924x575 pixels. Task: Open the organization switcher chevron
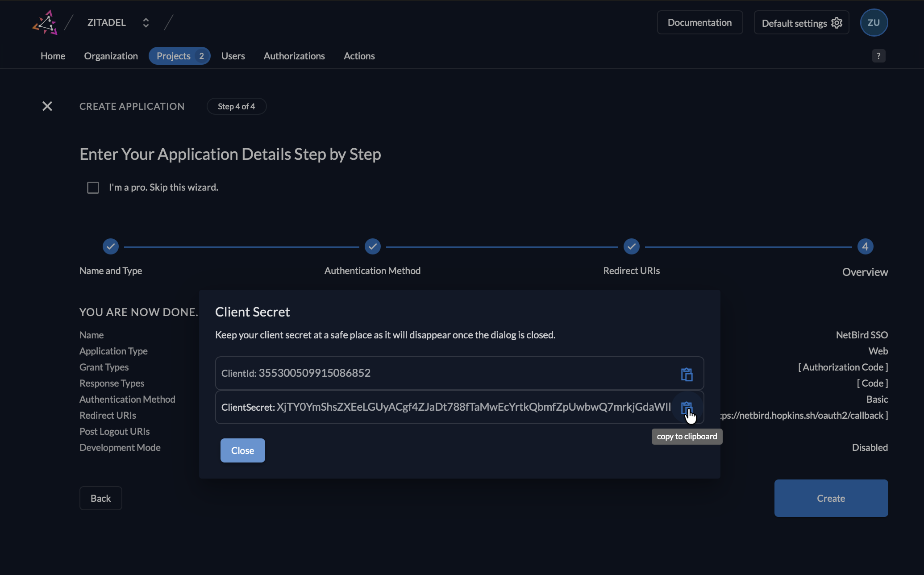[146, 22]
